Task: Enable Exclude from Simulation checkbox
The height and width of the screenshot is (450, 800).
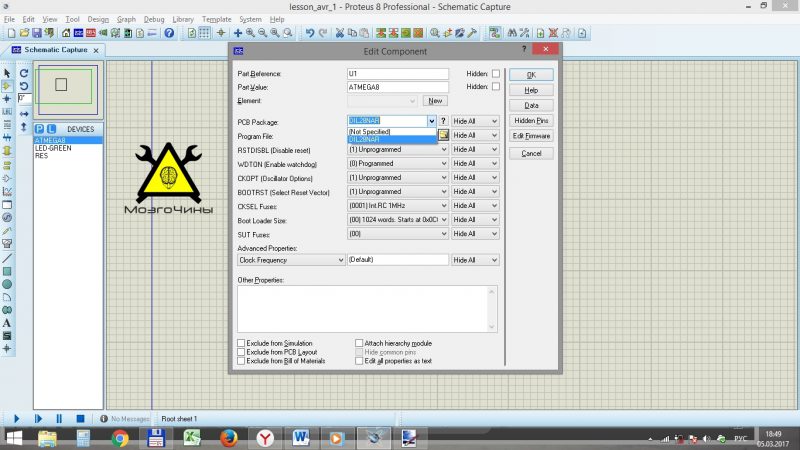Action: coord(241,343)
